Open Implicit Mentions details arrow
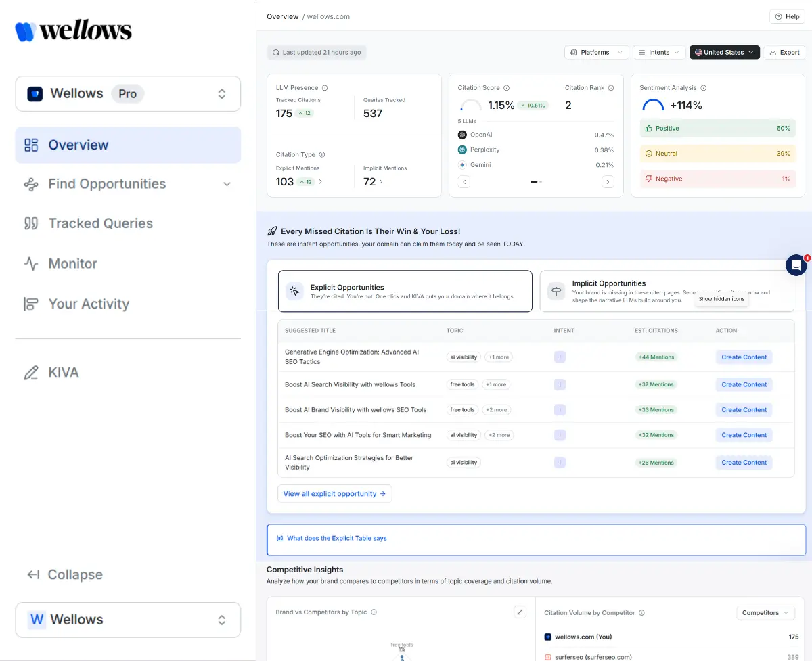 pyautogui.click(x=381, y=181)
